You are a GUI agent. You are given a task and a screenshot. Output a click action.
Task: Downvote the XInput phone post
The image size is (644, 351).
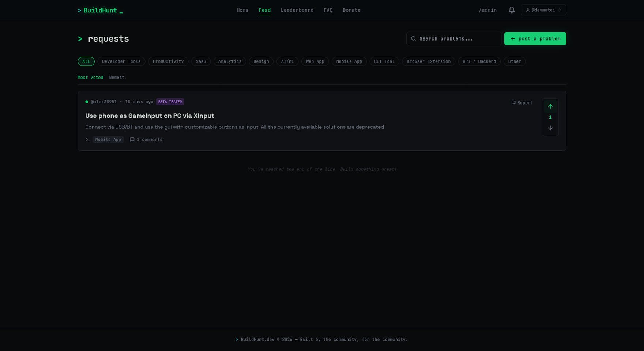[x=550, y=128]
